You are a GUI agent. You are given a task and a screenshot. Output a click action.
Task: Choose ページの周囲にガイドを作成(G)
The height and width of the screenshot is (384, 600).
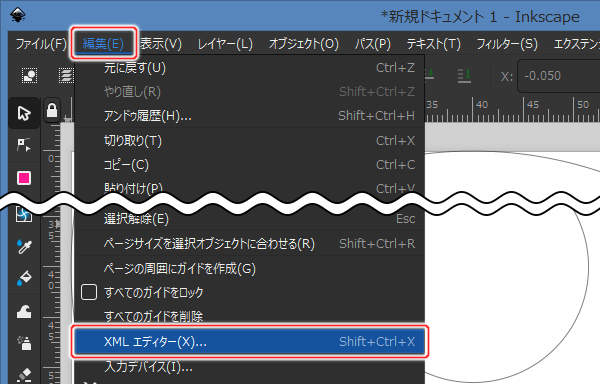249,268
